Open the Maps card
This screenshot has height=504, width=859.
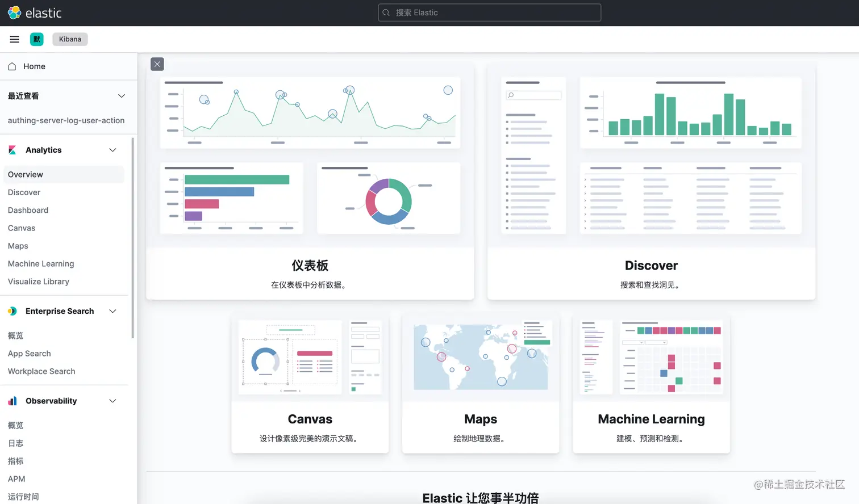481,384
